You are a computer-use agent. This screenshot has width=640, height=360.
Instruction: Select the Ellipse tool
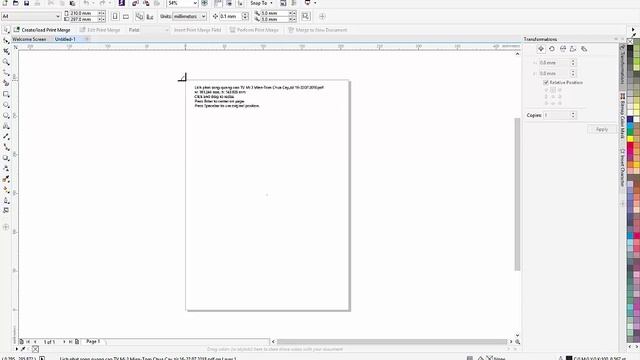tap(6, 105)
